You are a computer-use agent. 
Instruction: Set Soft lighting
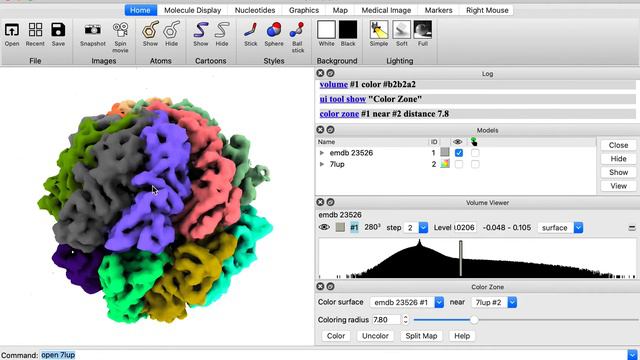pyautogui.click(x=401, y=30)
